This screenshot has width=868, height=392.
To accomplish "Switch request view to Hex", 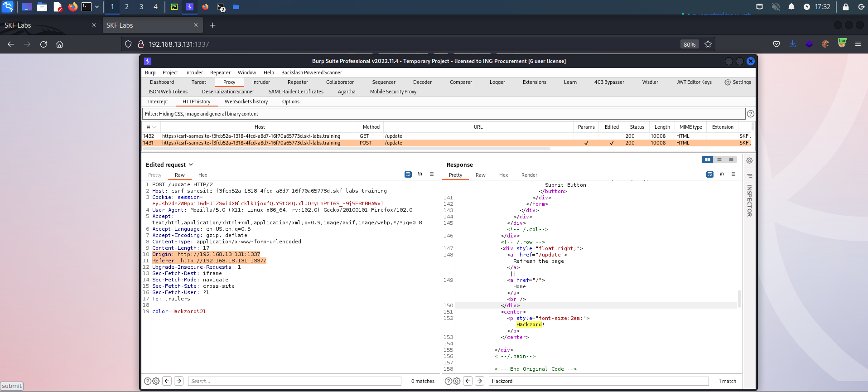I will 203,175.
